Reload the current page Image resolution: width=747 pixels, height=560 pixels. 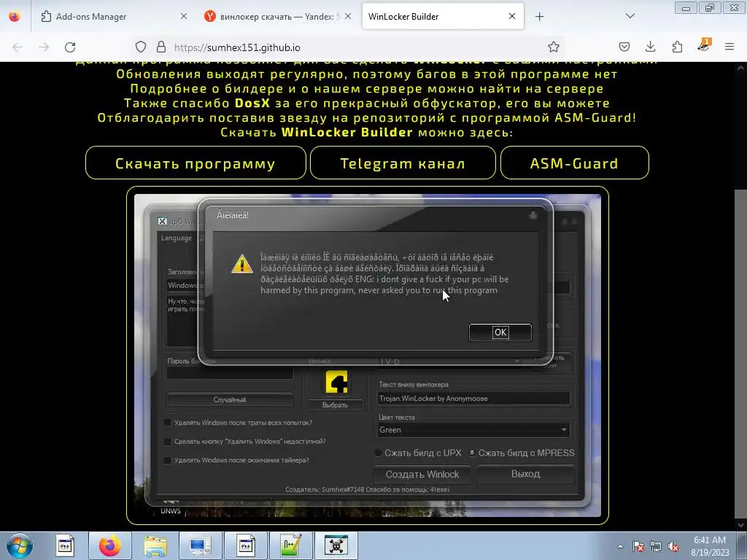[70, 47]
